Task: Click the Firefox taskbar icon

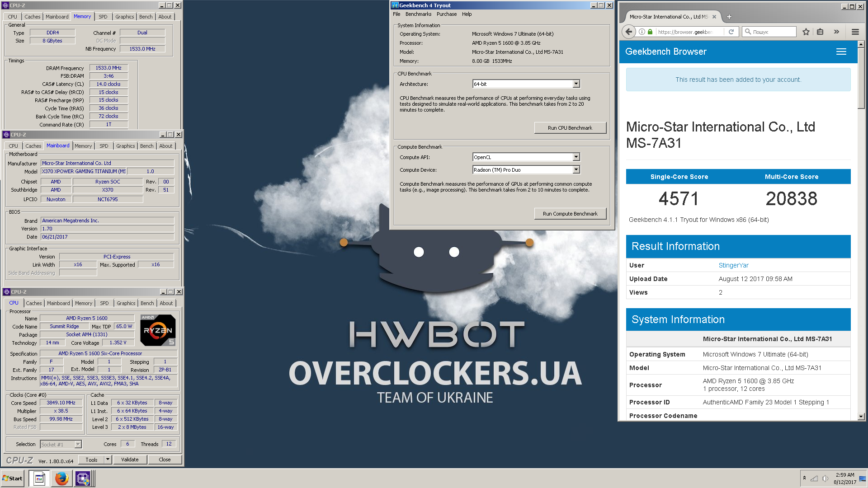Action: (x=61, y=478)
